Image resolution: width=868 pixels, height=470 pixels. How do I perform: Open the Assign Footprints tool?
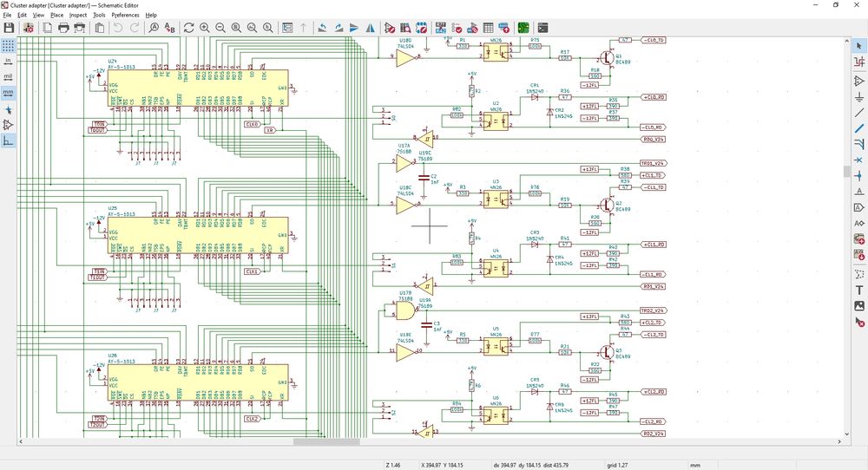tap(472, 28)
